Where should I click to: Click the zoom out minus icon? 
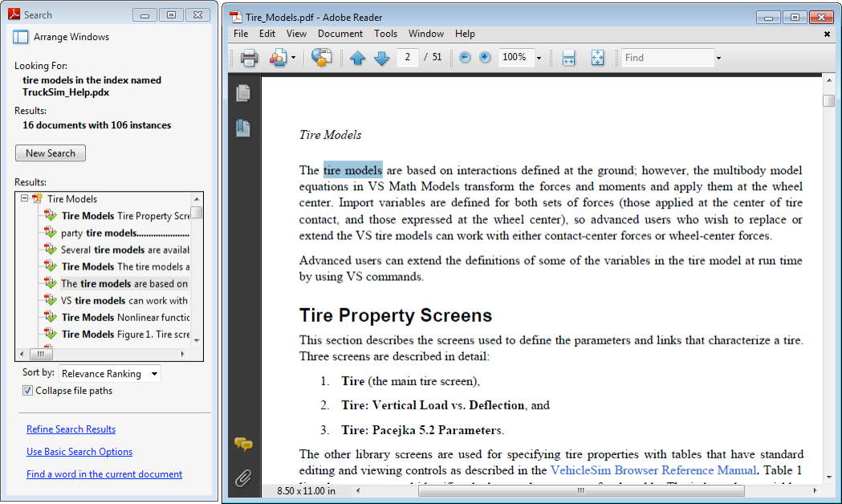[x=465, y=58]
